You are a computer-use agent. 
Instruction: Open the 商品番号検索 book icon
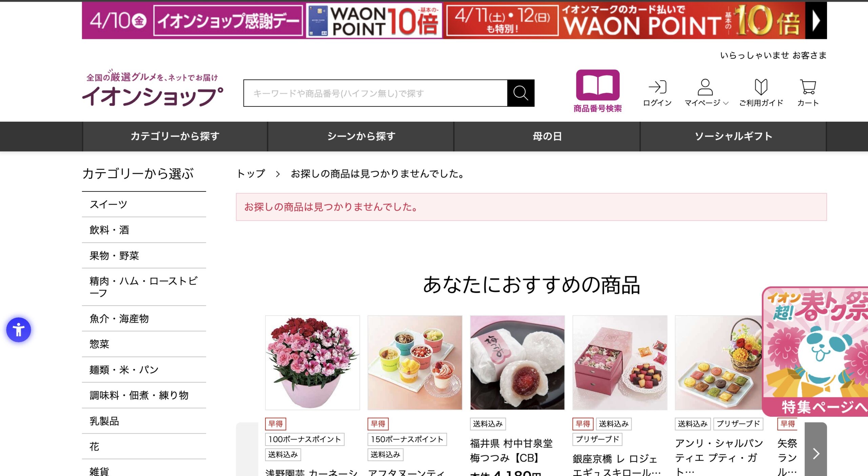coord(597,85)
